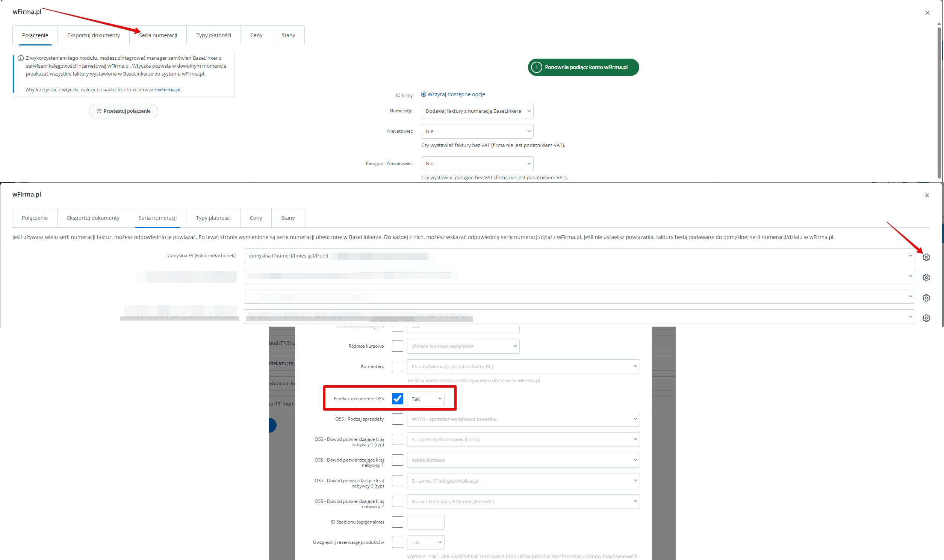Tick the Komentarz checkbox

coord(397,366)
